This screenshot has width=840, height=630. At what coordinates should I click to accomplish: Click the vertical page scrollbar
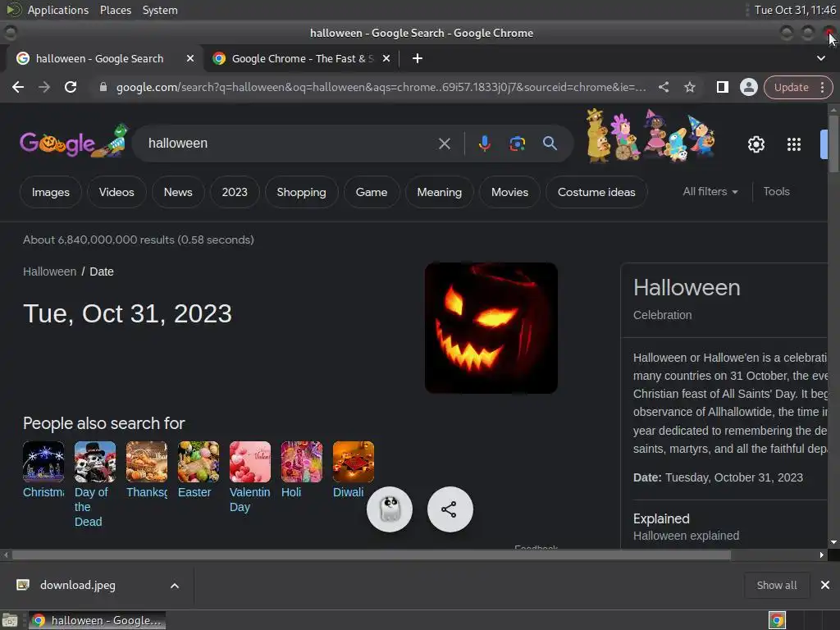[833, 144]
